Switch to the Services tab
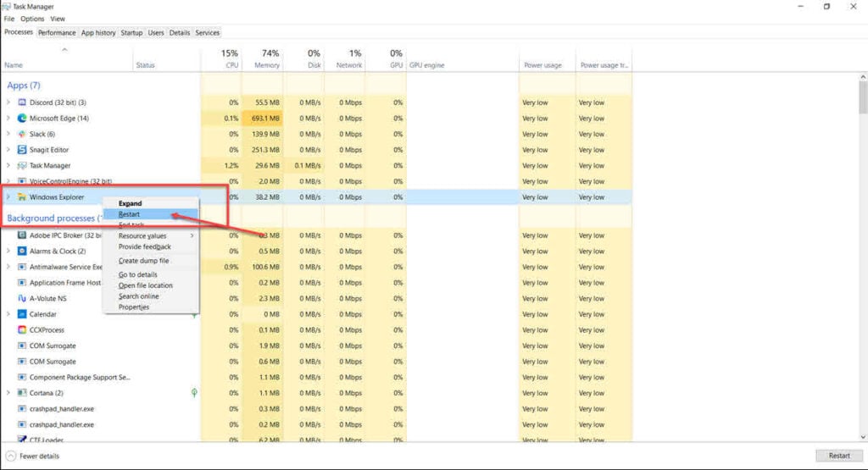This screenshot has height=470, width=868. (208, 33)
